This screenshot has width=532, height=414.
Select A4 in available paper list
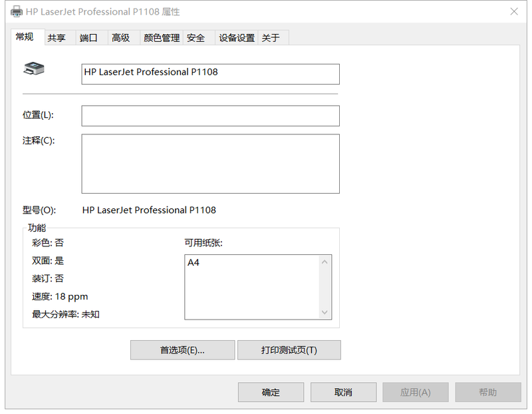click(194, 263)
